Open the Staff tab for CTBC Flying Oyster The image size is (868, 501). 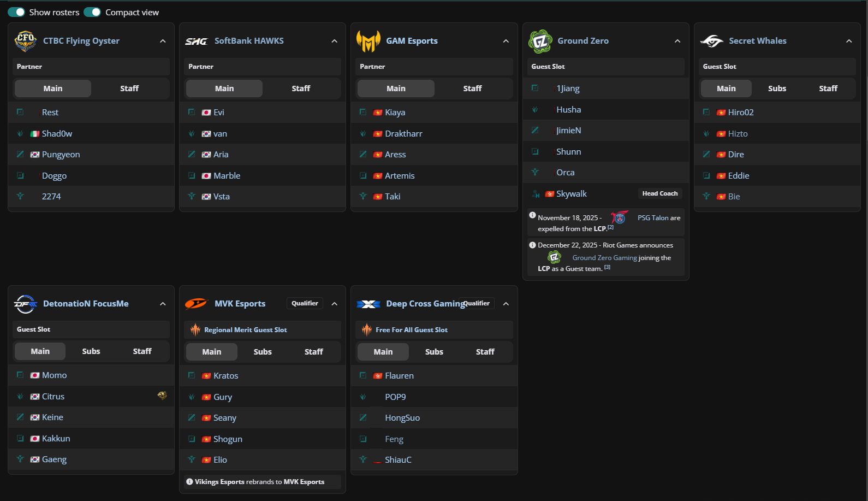point(129,89)
